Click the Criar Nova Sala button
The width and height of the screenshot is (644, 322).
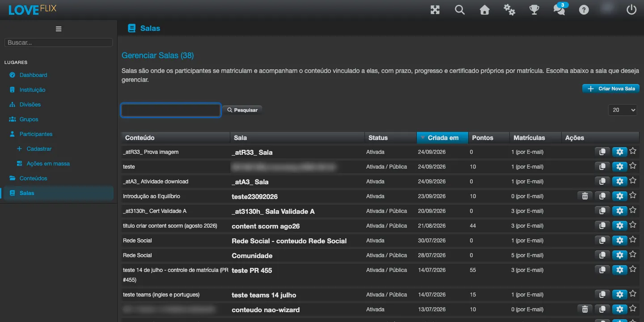click(x=611, y=89)
